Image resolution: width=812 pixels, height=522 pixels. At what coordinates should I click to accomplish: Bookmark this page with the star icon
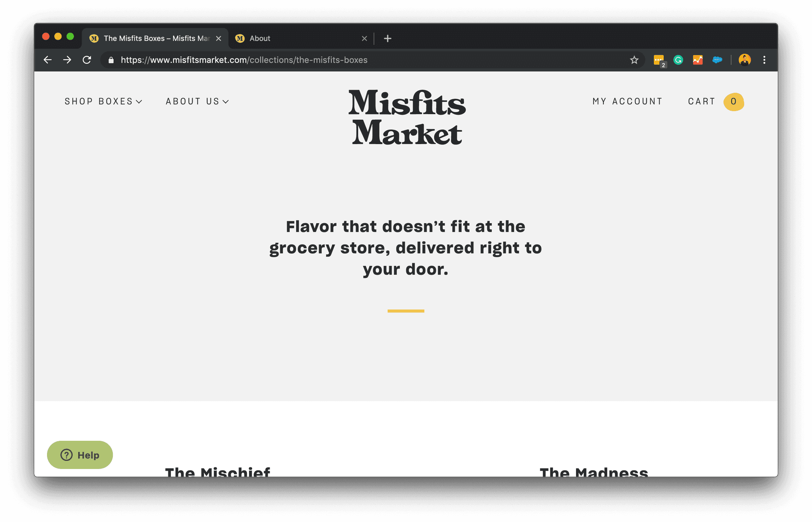point(634,60)
